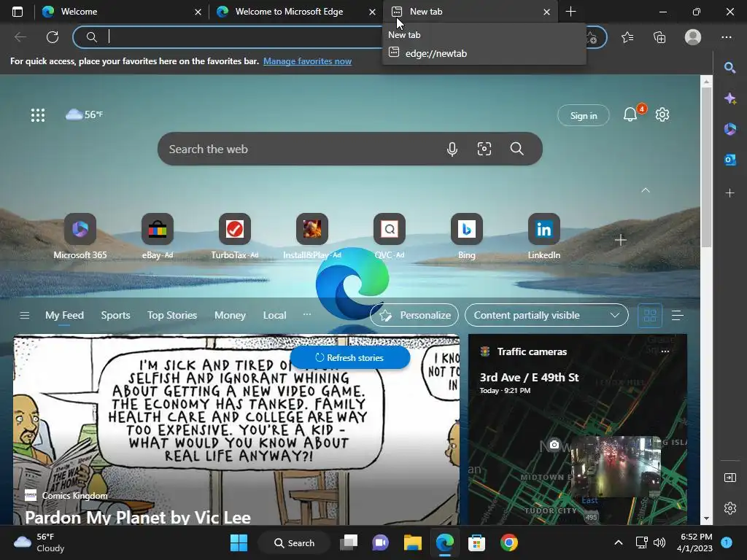This screenshot has height=560, width=747.
Task: Select the Sports feed tab
Action: pos(115,315)
